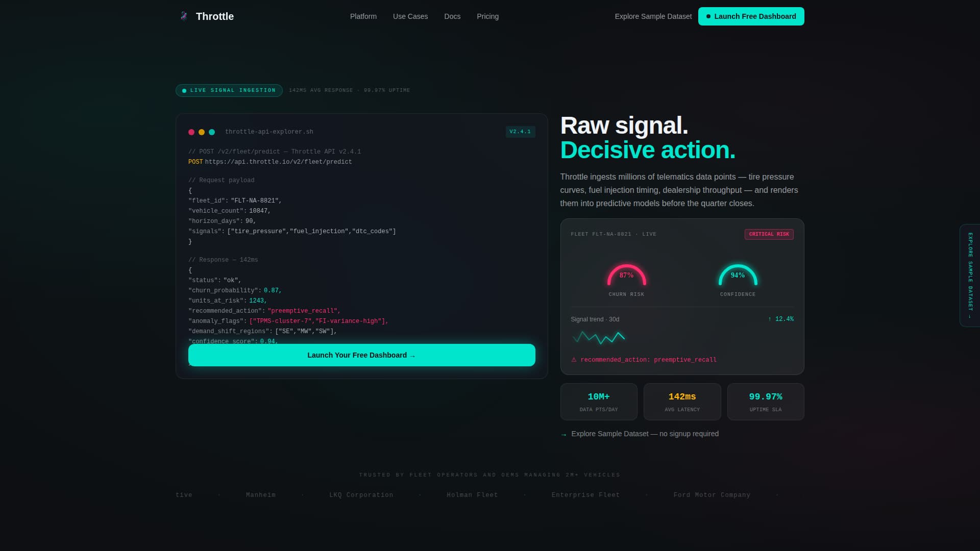The width and height of the screenshot is (980, 551).
Task: Click the "anomaly_flags" code line
Action: (288, 321)
